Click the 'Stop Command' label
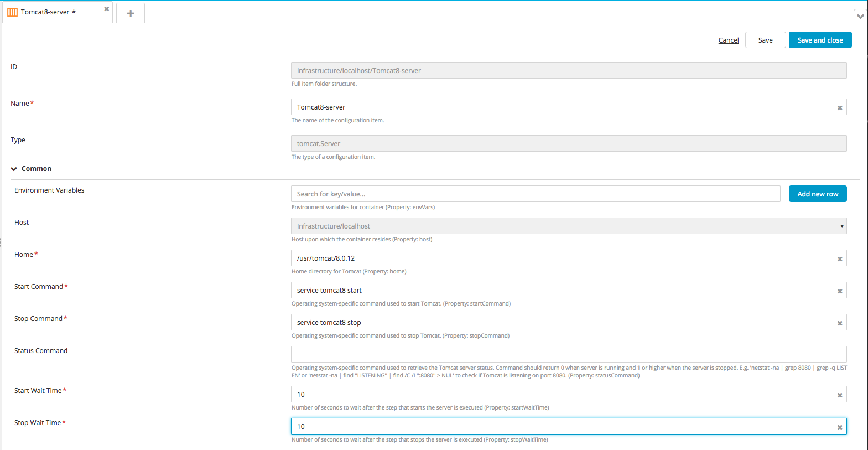868x450 pixels. click(x=38, y=318)
